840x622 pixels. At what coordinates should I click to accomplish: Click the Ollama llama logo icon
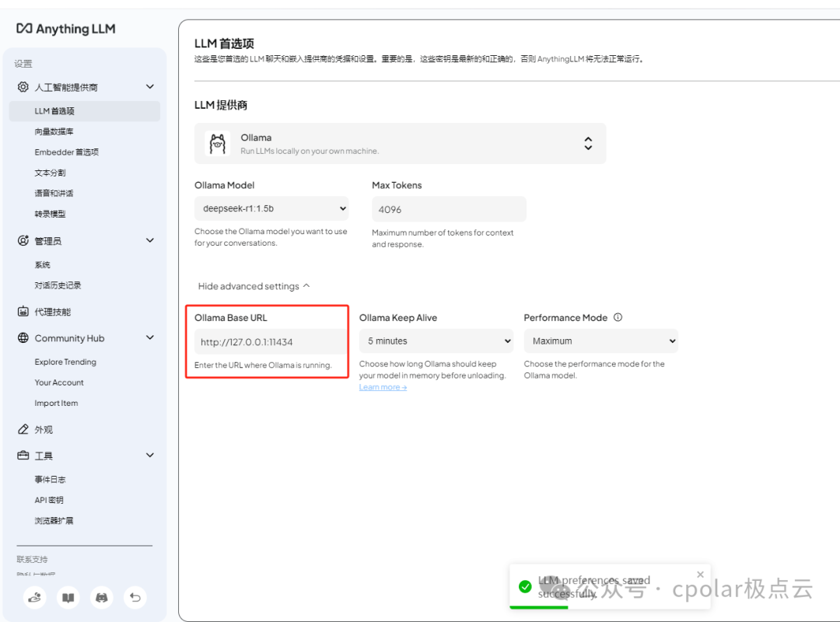[218, 144]
